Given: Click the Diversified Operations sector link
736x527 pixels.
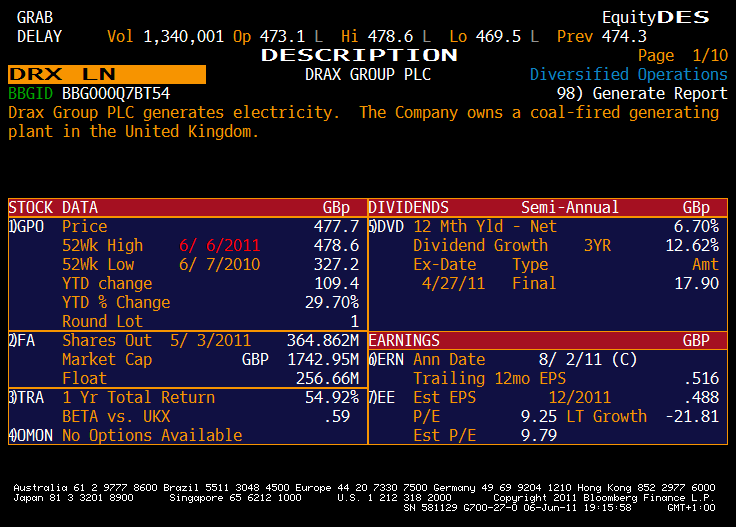Looking at the screenshot, I should pos(629,75).
